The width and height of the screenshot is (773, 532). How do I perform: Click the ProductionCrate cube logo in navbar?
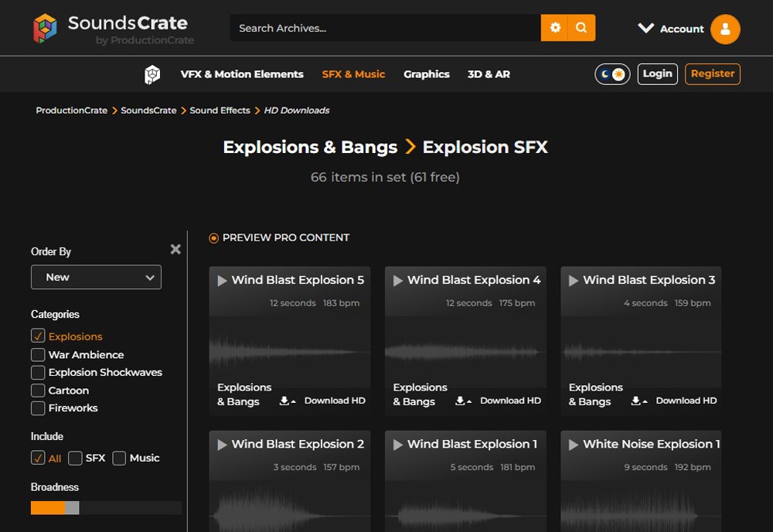coord(152,73)
